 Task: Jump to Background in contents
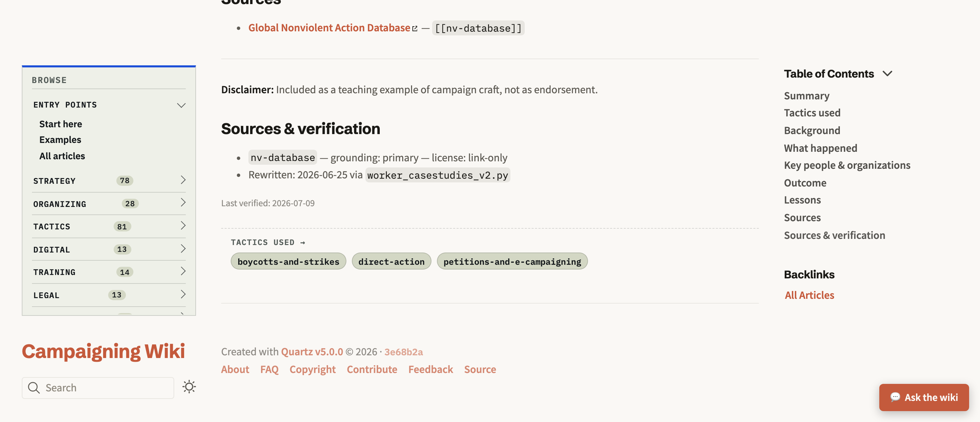[812, 131]
